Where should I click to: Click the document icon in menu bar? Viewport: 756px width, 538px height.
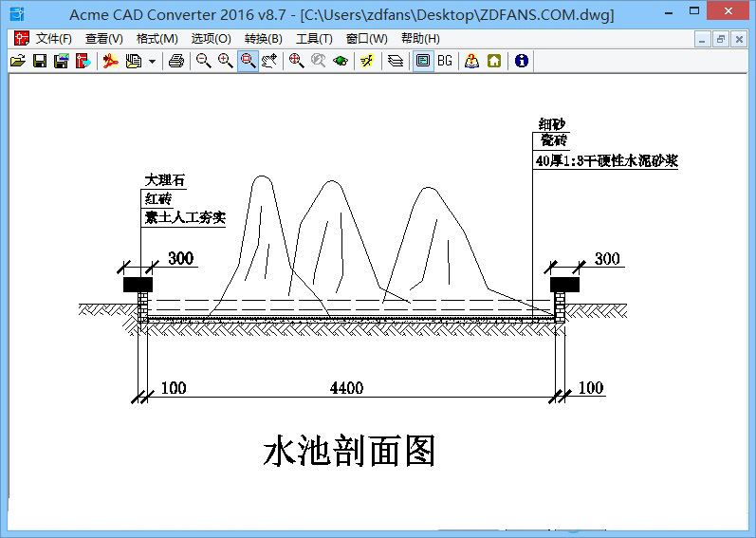pyautogui.click(x=21, y=39)
